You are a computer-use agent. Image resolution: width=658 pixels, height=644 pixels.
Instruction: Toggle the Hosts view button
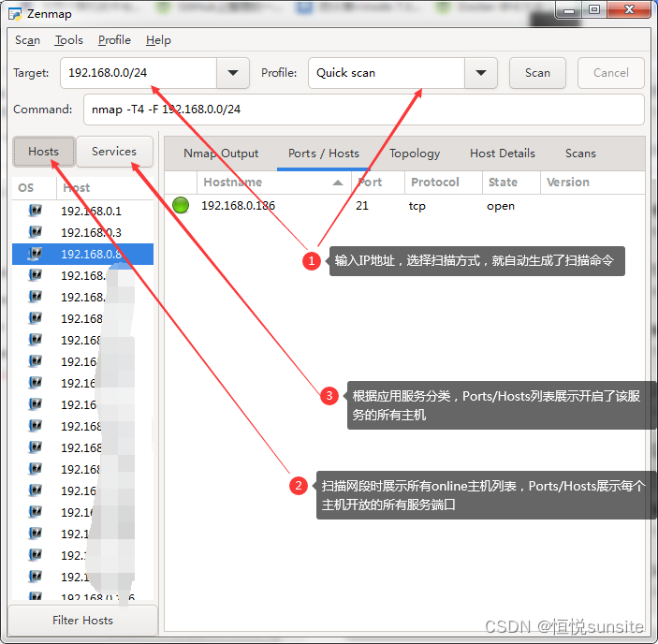click(44, 152)
